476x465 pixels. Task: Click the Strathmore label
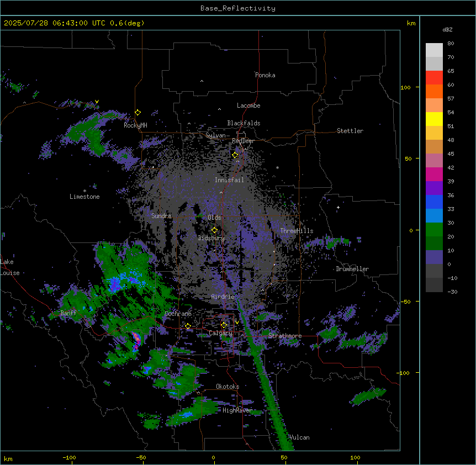coord(285,336)
